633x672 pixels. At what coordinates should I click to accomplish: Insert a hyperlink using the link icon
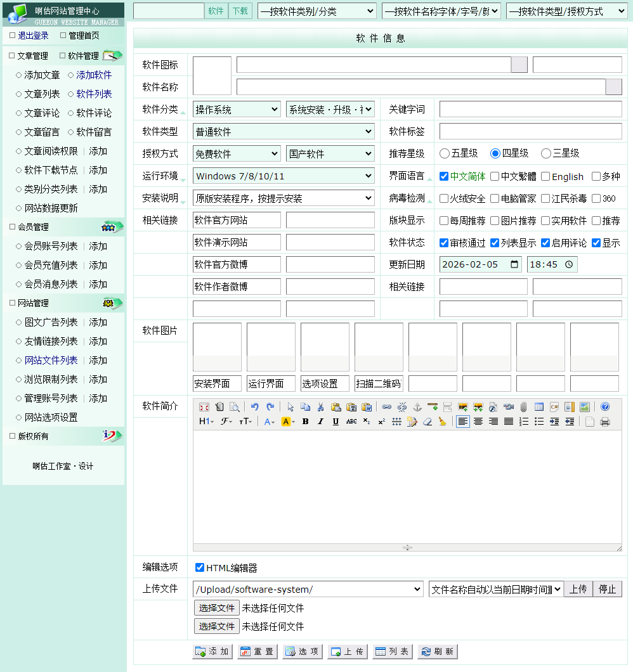(x=386, y=407)
